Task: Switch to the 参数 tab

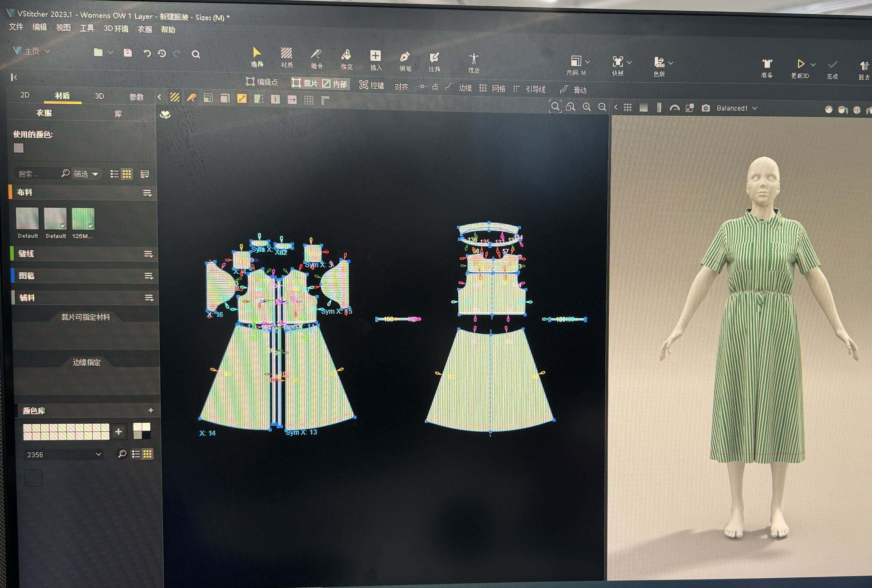Action: (136, 97)
